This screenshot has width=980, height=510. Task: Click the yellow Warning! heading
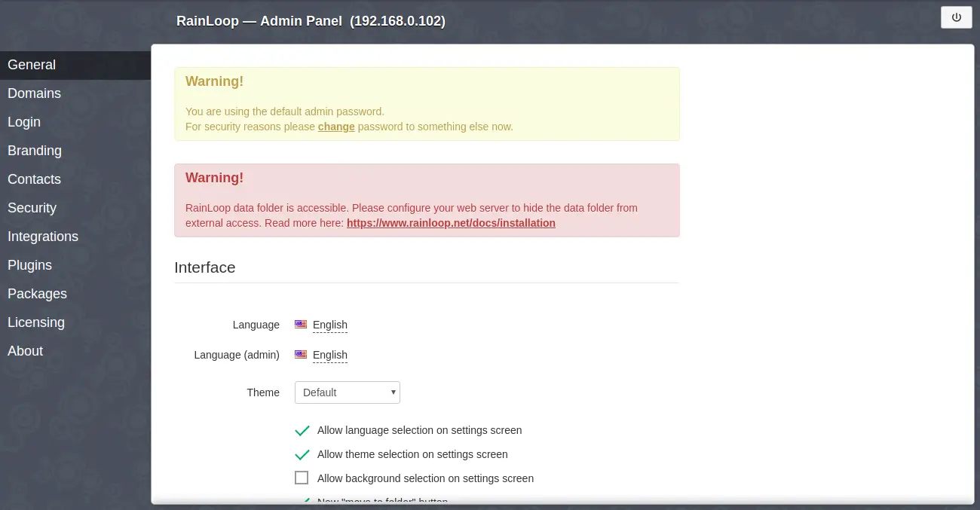click(x=214, y=81)
